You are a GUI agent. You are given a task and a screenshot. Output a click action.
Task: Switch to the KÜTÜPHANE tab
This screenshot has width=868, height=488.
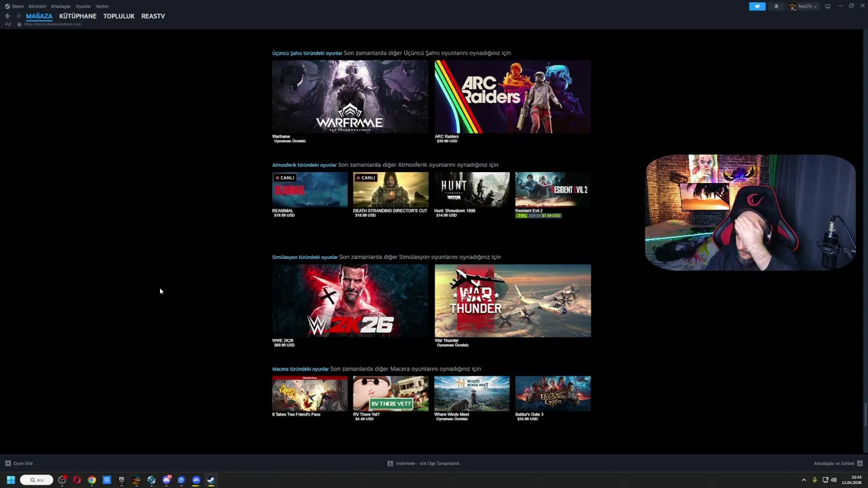coord(77,16)
